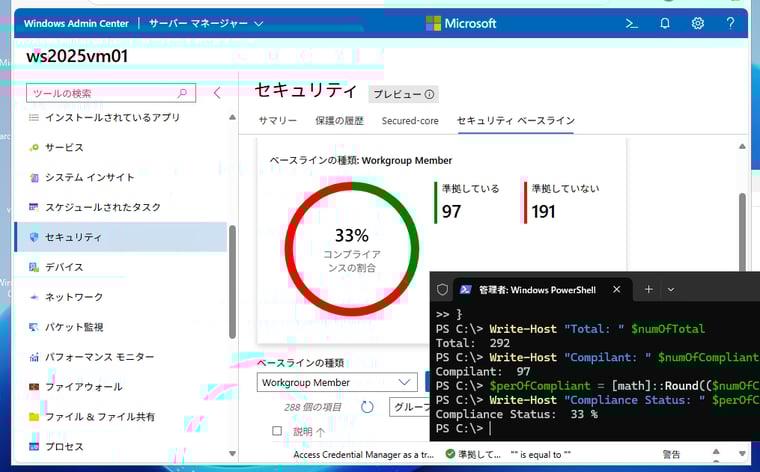This screenshot has height=472, width=760.
Task: Open サービス in the sidebar
Action: click(121, 147)
